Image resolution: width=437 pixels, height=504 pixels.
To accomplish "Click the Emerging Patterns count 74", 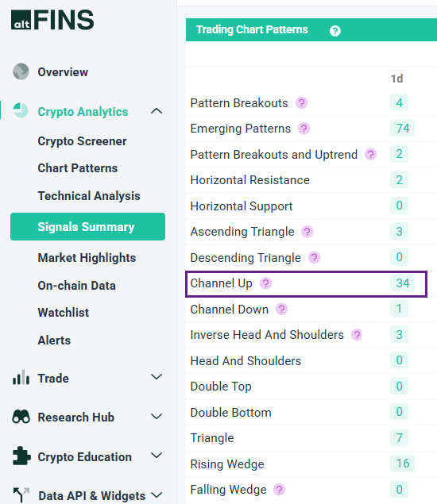I will point(403,129).
